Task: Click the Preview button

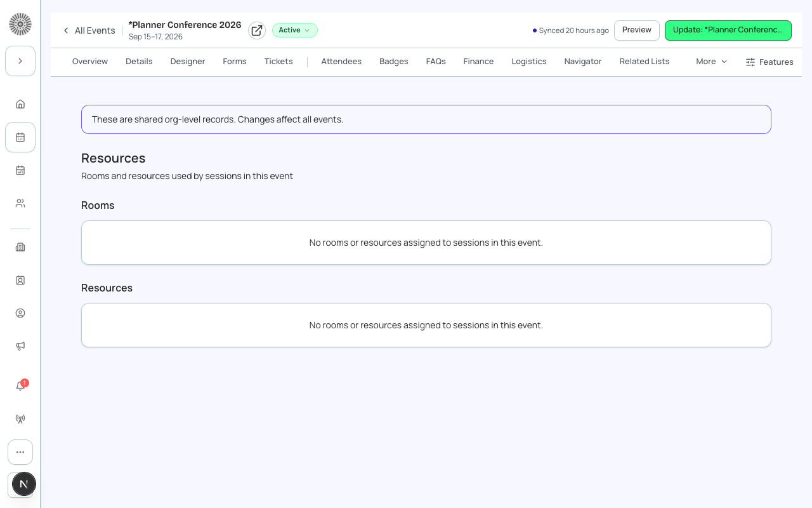Action: (637, 30)
